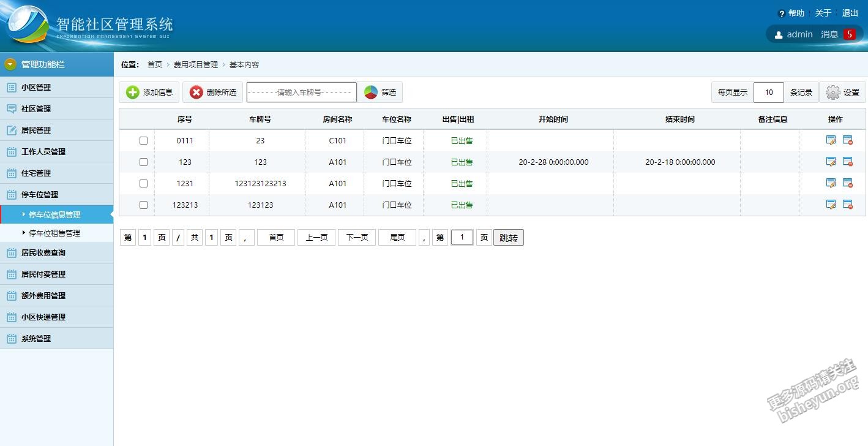The height and width of the screenshot is (446, 868).
Task: Click the 居民管理 pencil icon
Action: pyautogui.click(x=11, y=130)
